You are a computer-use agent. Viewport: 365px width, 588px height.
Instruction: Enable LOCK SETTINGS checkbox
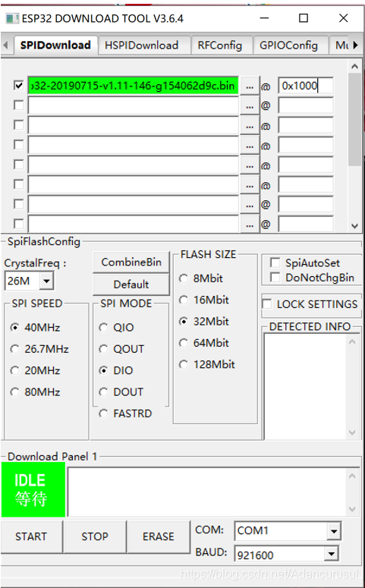pyautogui.click(x=267, y=303)
